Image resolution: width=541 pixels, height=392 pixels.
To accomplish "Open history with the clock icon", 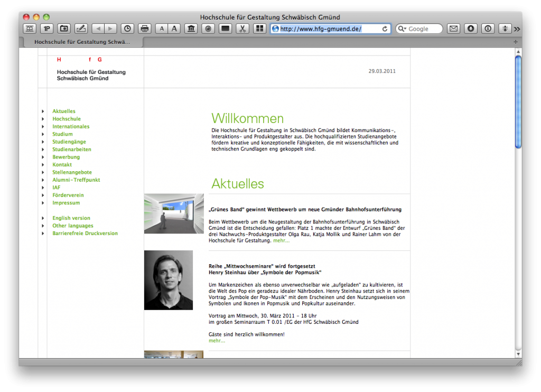I will pyautogui.click(x=127, y=29).
